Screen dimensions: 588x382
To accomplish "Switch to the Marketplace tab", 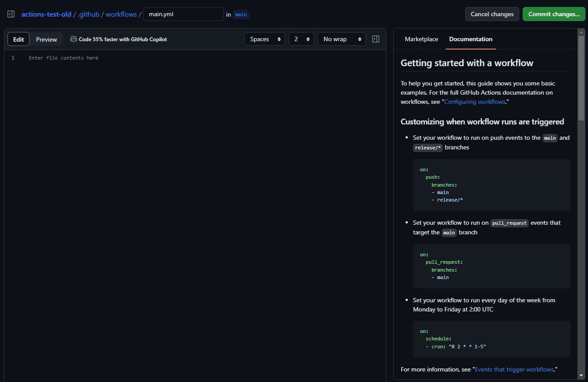I will pyautogui.click(x=421, y=39).
